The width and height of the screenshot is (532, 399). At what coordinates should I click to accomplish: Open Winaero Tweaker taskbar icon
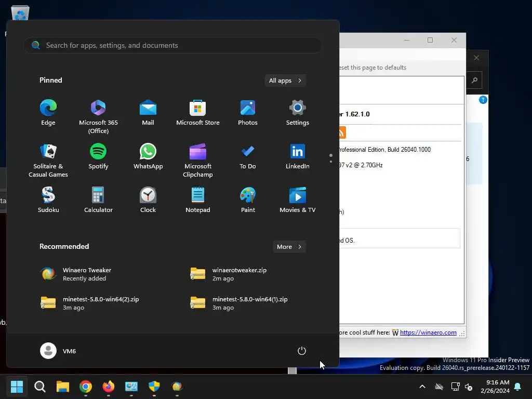pyautogui.click(x=177, y=387)
